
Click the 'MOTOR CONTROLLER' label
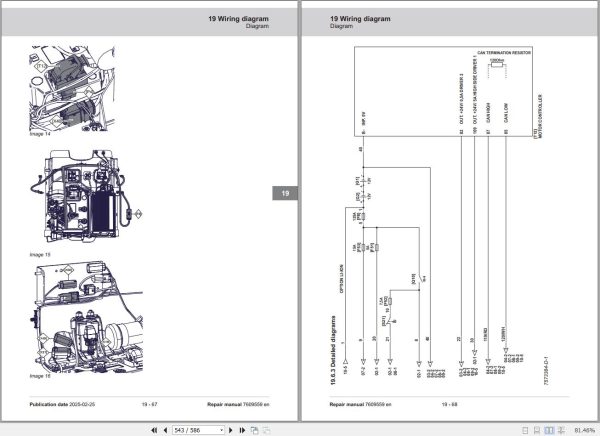pos(540,116)
